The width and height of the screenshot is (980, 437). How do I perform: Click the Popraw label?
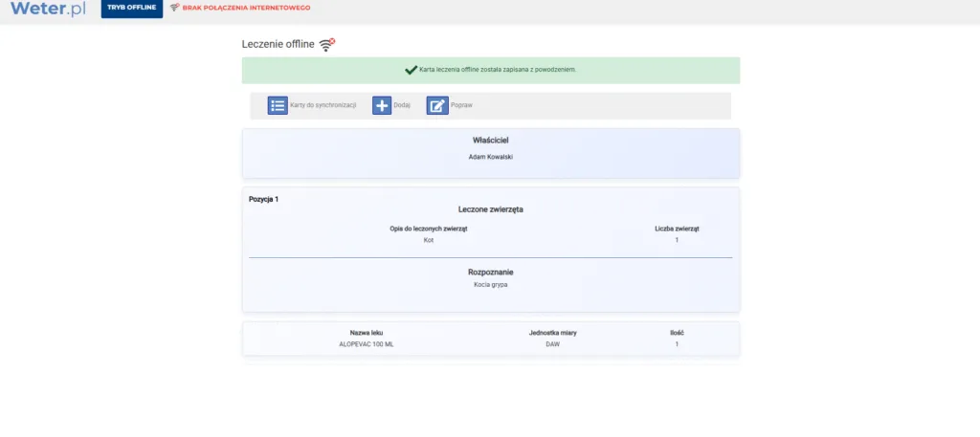point(462,105)
